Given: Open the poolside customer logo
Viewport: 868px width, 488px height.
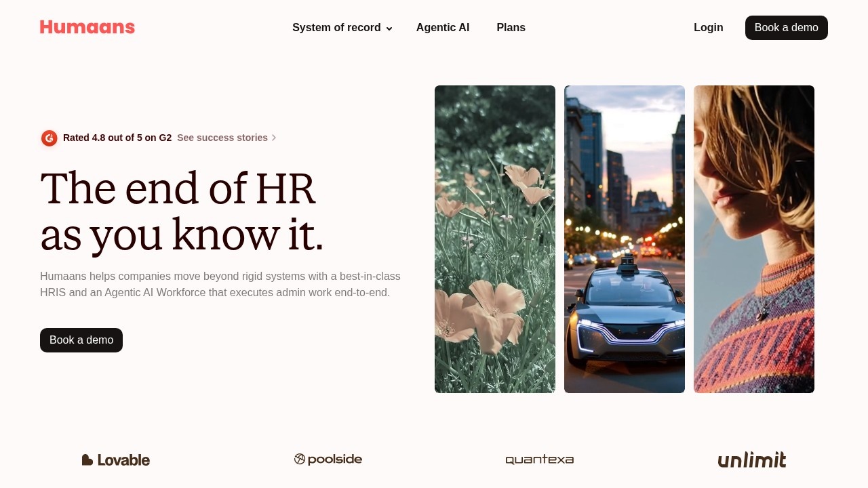Looking at the screenshot, I should pos(328,460).
